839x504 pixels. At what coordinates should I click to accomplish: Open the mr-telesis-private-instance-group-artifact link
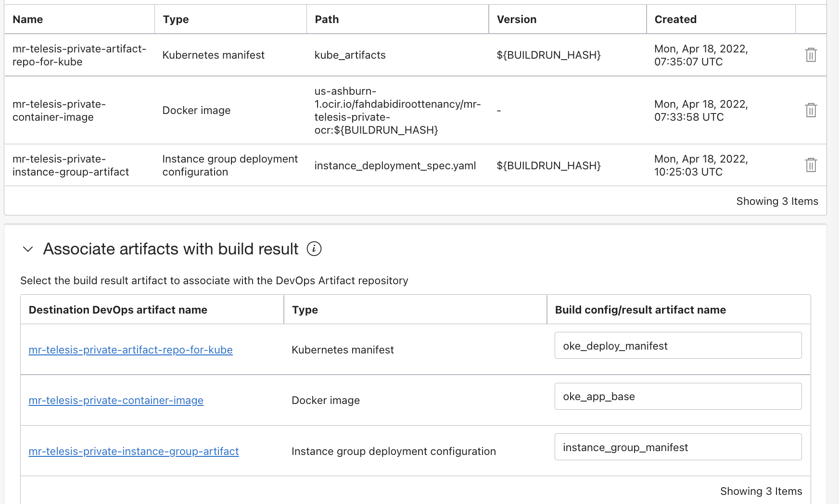(x=134, y=451)
